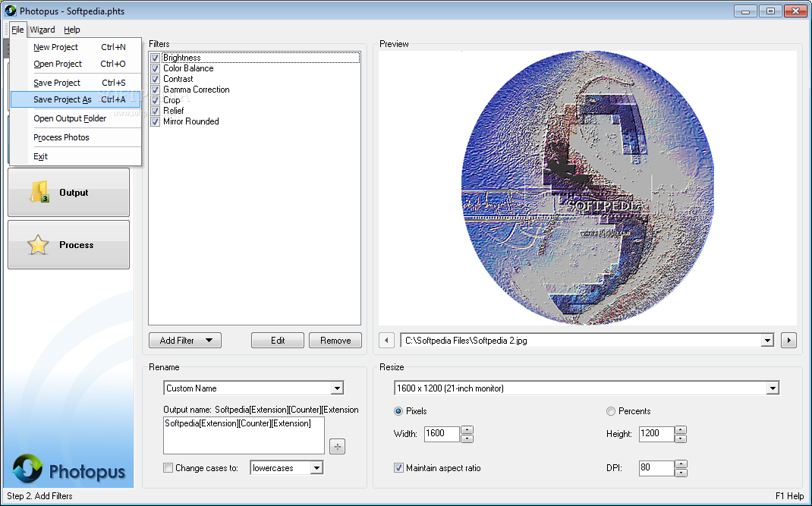812x506 pixels.
Task: Go to previous preview image arrow
Action: pyautogui.click(x=386, y=341)
